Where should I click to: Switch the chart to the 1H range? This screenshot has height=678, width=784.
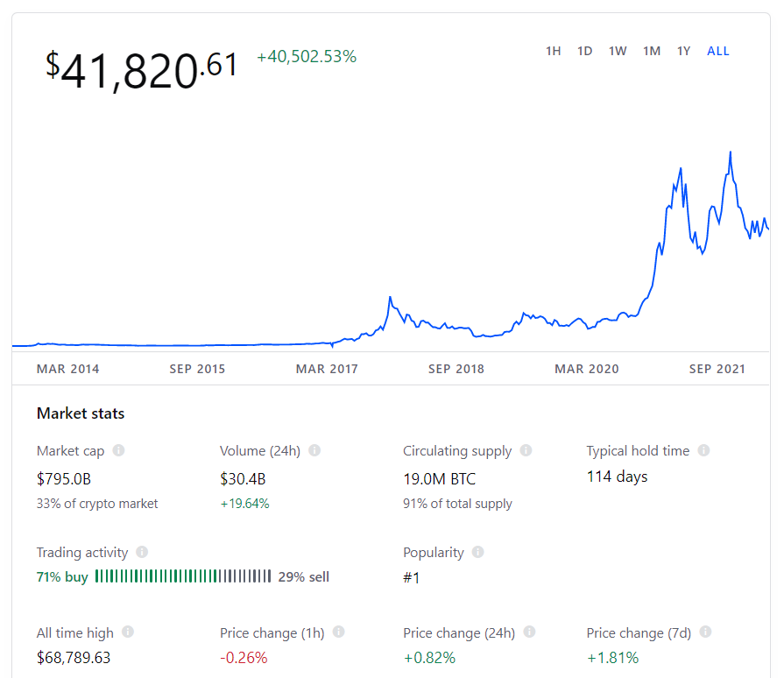[553, 51]
